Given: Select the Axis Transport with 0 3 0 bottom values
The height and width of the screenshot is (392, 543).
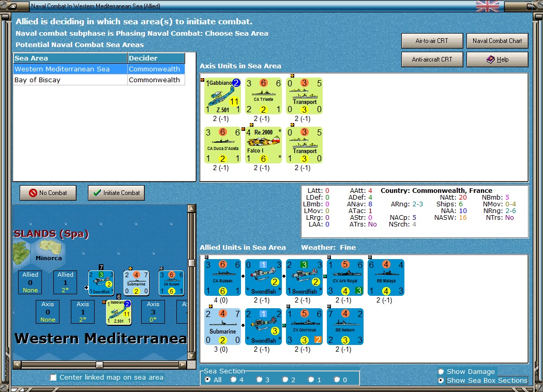Looking at the screenshot, I should pyautogui.click(x=304, y=96).
